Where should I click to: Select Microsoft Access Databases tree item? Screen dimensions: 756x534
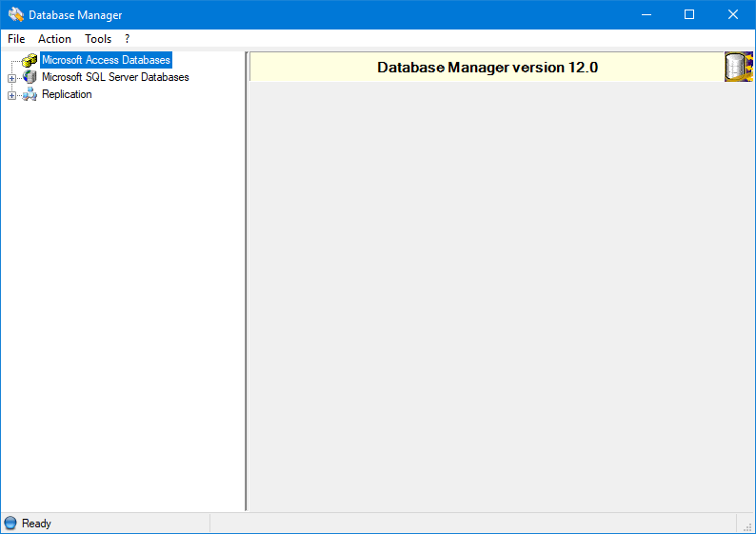(x=106, y=60)
